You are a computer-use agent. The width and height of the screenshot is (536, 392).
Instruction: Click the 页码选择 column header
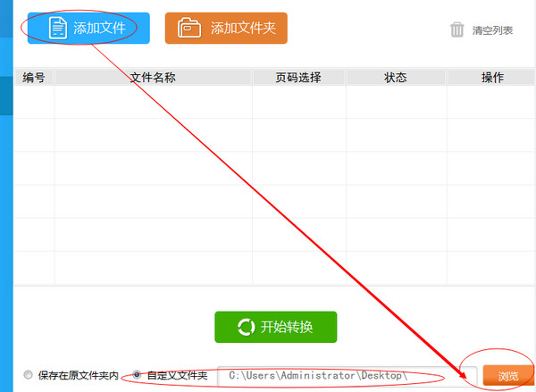point(298,77)
